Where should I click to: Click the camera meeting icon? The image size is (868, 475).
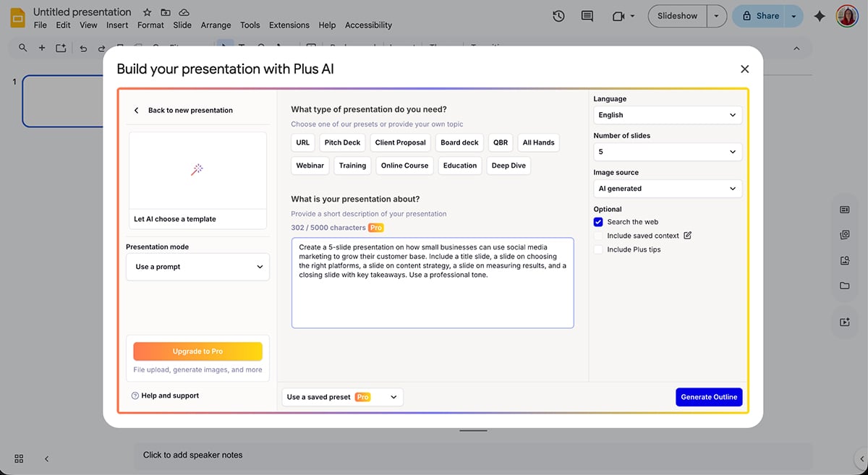(x=618, y=16)
